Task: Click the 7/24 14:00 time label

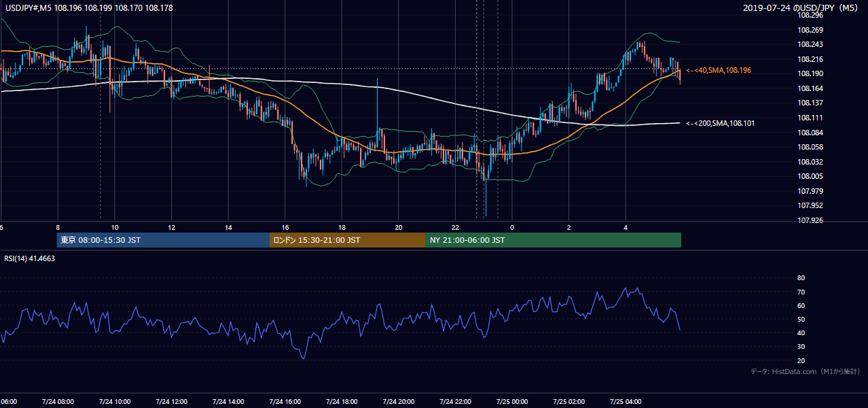Action: pos(228,402)
